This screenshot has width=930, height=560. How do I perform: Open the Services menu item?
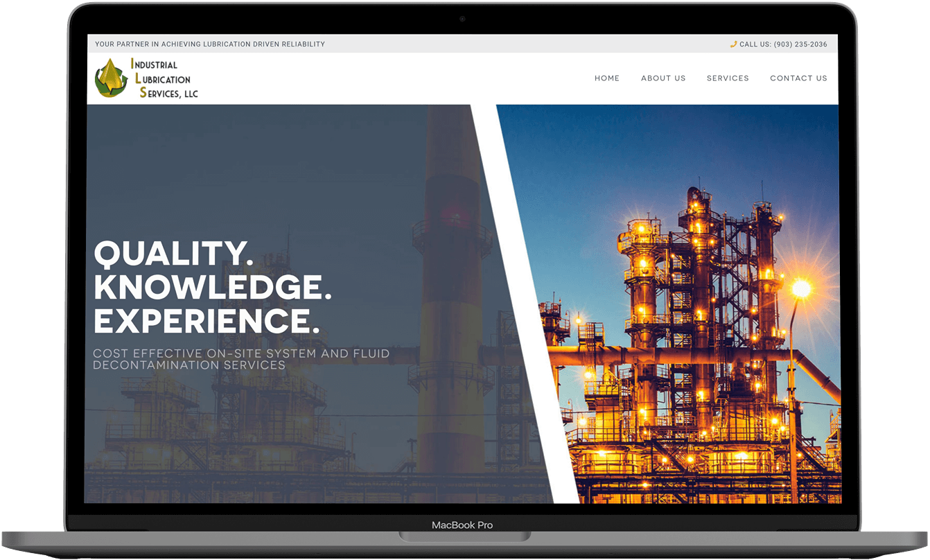[x=727, y=78]
